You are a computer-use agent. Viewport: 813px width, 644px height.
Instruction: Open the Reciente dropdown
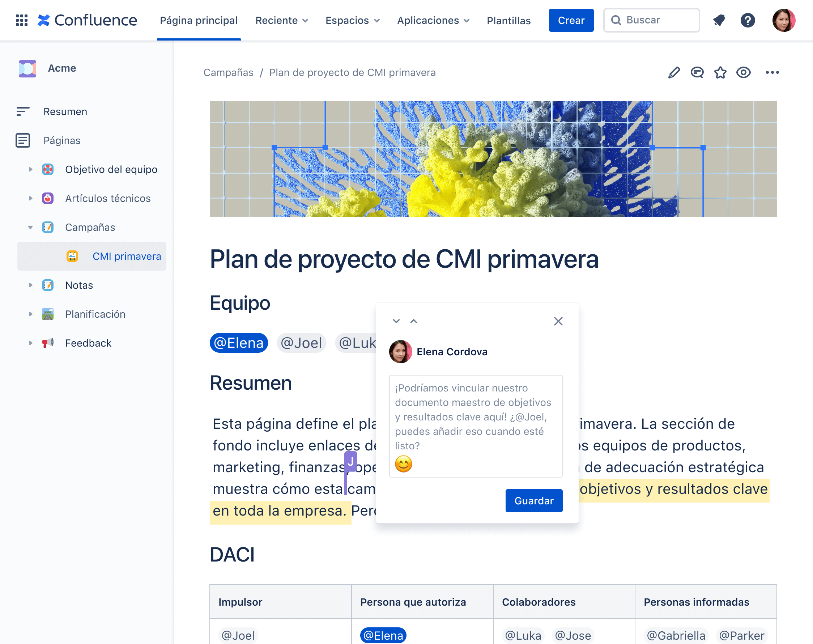(x=282, y=20)
